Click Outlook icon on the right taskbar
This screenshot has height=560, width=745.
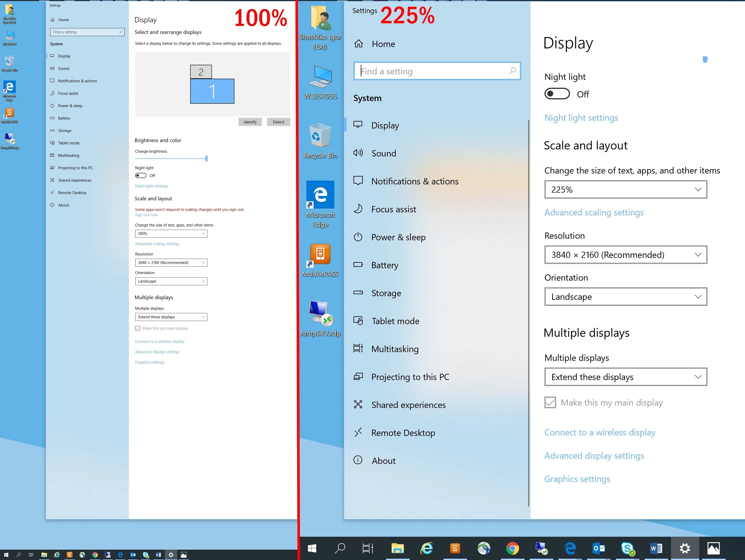click(x=599, y=548)
